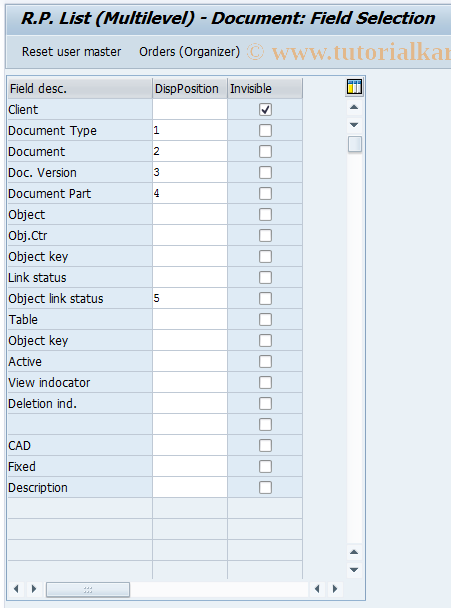The width and height of the screenshot is (451, 608).
Task: Click the left arrow at horizontal scrollbar start
Action: (x=16, y=589)
